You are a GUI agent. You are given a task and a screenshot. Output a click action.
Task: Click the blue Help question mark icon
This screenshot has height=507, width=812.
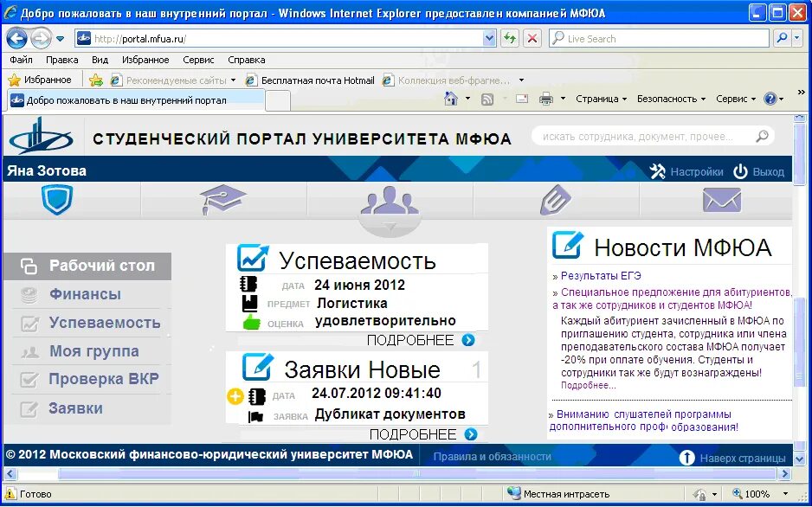770,99
